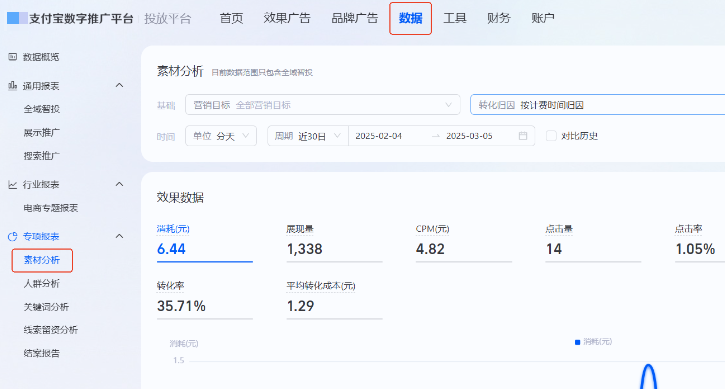Click the end date 2025-03-05 field
Image resolution: width=725 pixels, height=389 pixels.
point(469,136)
